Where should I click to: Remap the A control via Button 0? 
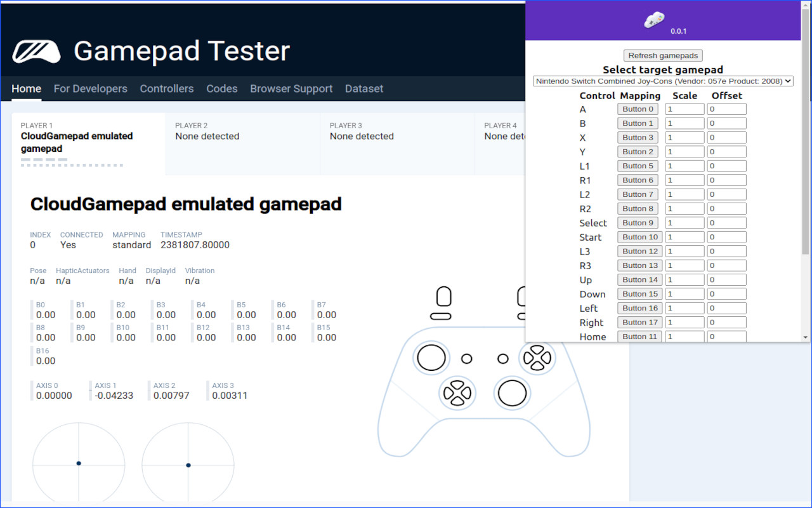click(x=637, y=109)
